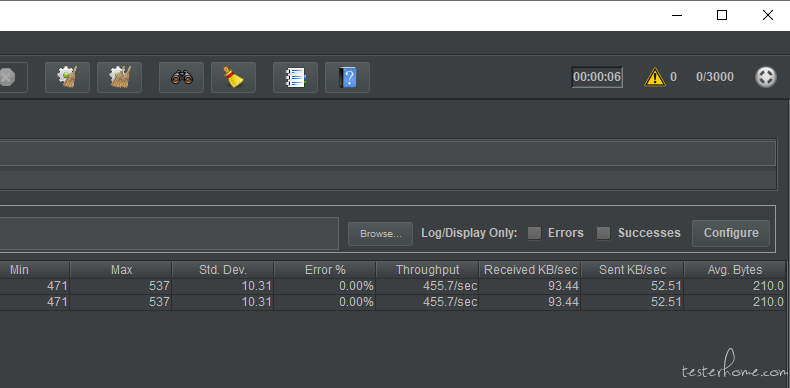Open Search with the binoculars icon
Screen dimensions: 790x388
coord(181,78)
